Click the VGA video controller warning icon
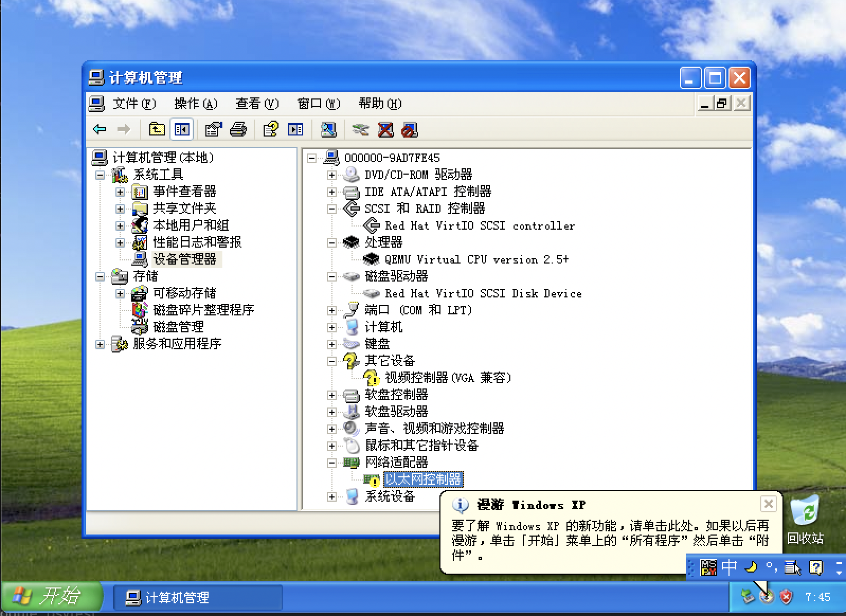The height and width of the screenshot is (616, 846). coord(371,378)
